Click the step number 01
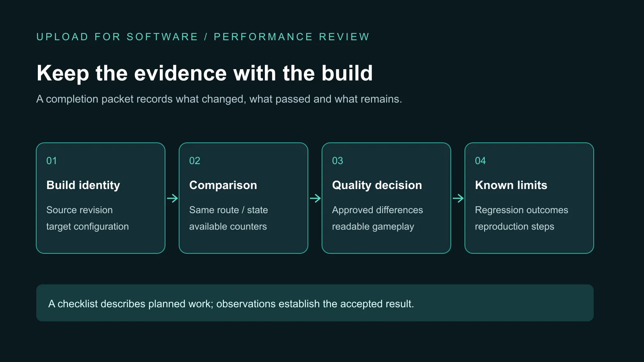 [x=52, y=161]
